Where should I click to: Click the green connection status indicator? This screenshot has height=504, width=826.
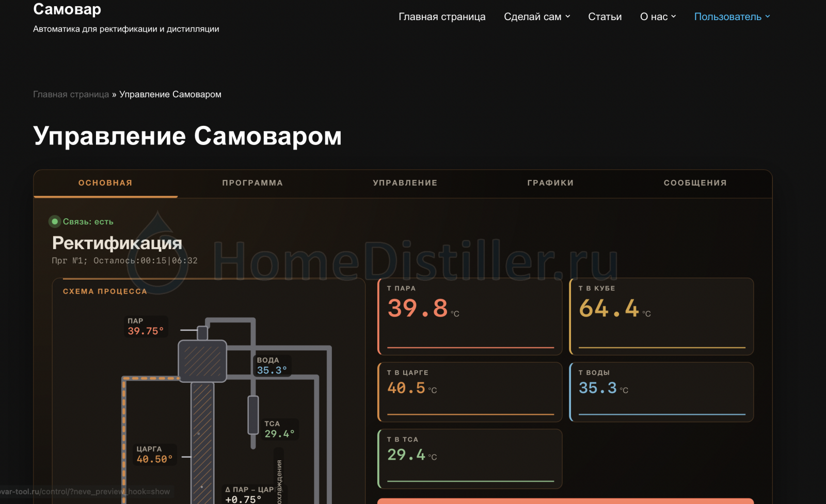point(55,221)
